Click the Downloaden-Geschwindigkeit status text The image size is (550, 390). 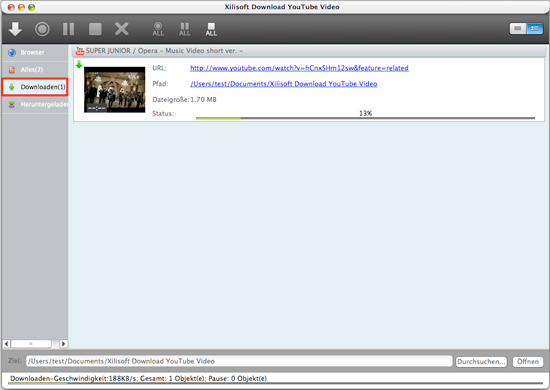pos(139,378)
